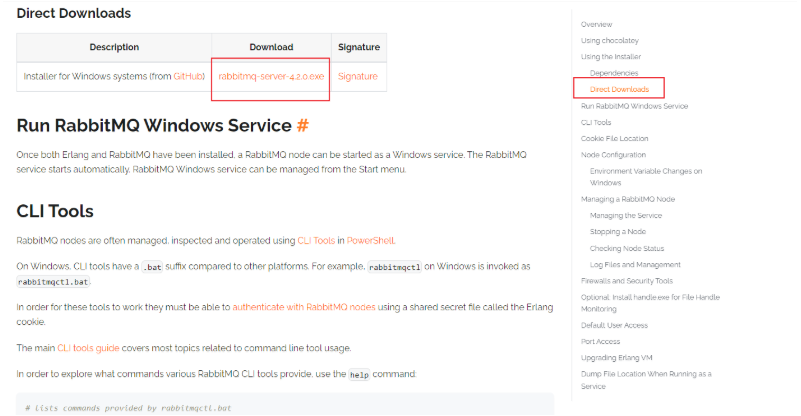The width and height of the screenshot is (801, 416).
Task: Click the # anchor beside Run RabbitMQ Windows Service
Action: [303, 125]
